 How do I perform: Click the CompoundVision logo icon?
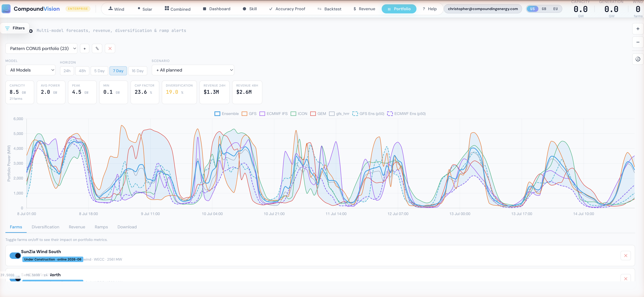(6, 9)
